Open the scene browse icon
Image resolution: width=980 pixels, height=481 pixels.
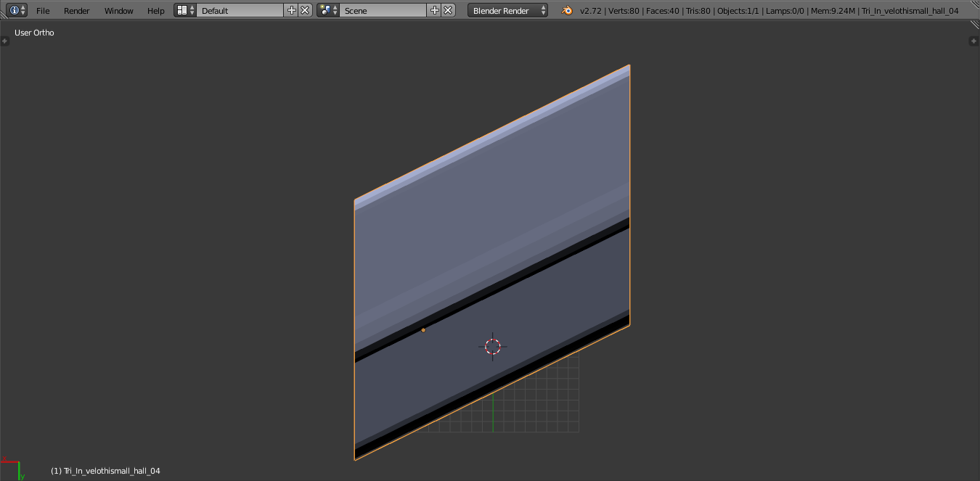[x=328, y=10]
